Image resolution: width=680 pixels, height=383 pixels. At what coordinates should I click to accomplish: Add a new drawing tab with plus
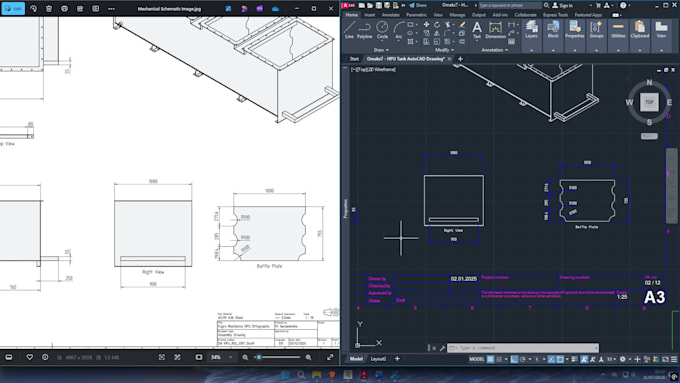(x=460, y=59)
